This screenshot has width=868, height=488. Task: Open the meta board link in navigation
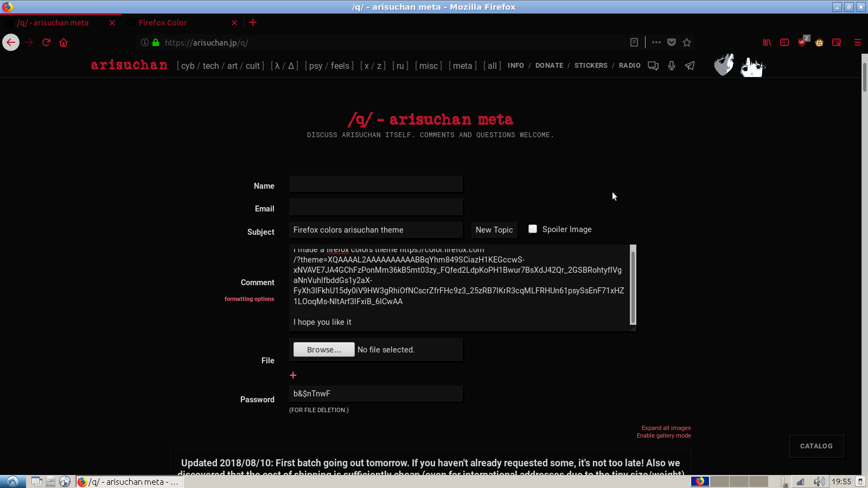(462, 66)
